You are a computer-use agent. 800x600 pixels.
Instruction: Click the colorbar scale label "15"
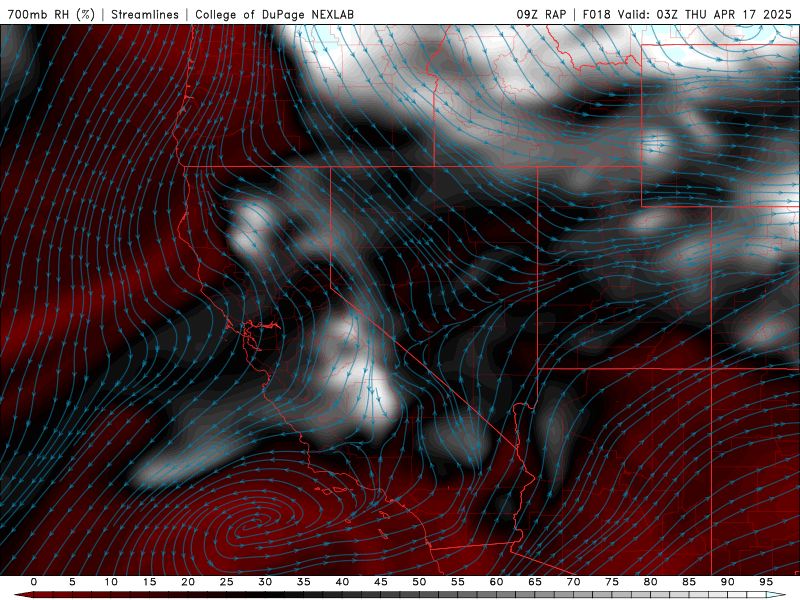click(149, 582)
